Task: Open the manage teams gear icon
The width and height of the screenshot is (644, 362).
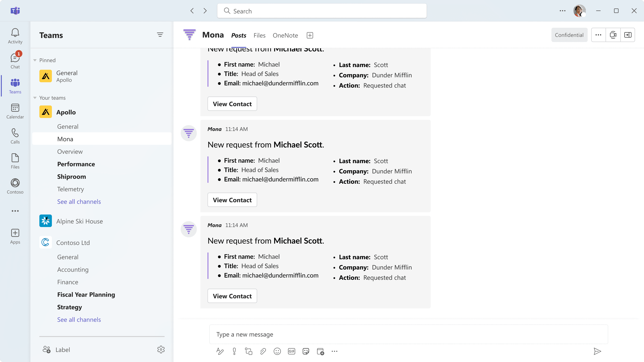Action: pyautogui.click(x=161, y=349)
